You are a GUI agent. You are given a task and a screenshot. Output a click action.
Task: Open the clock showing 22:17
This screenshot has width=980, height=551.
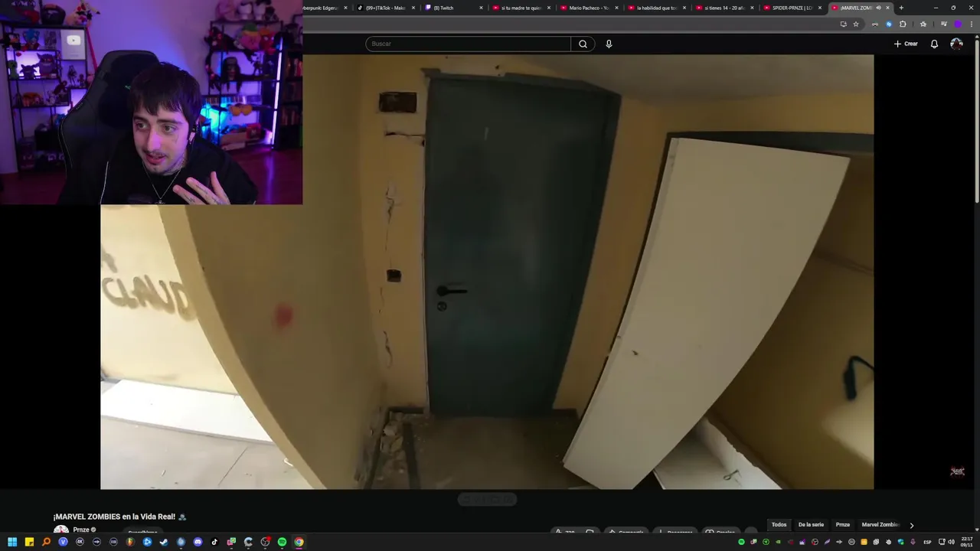click(966, 542)
